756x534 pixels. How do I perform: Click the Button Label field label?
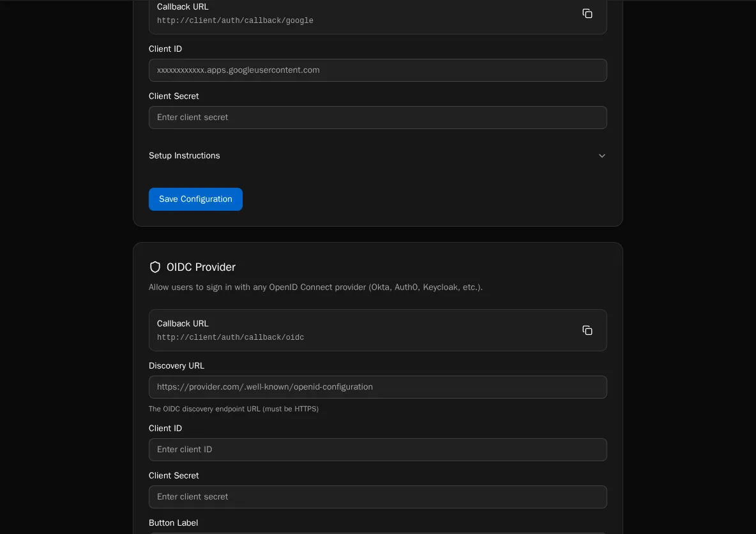[173, 523]
